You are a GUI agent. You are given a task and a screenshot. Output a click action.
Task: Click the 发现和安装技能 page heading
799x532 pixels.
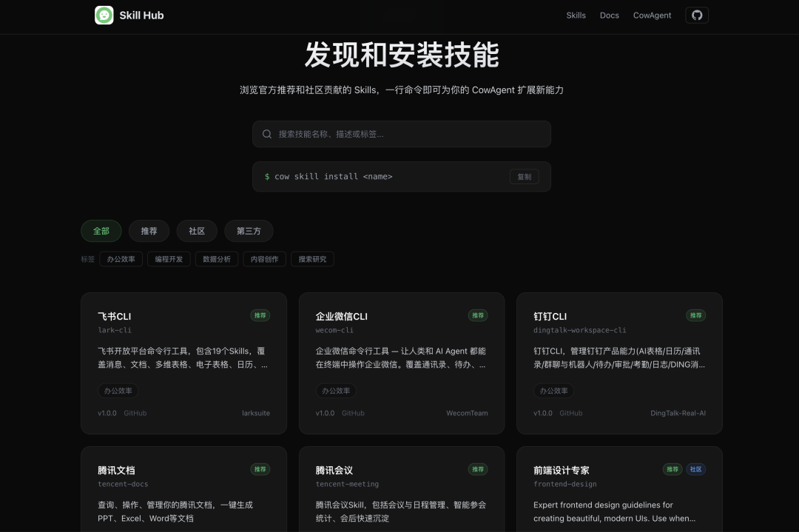[x=402, y=55]
